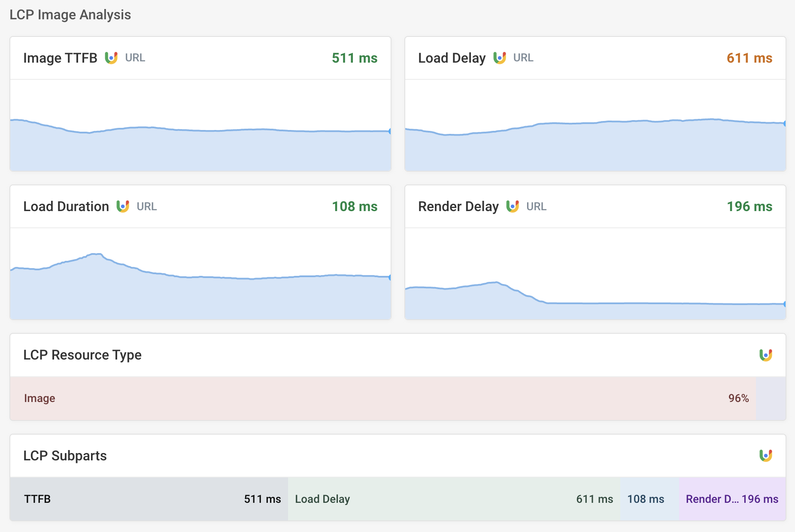
Task: Click the Chrome UX icon beside Image TTFB
Action: 111,58
